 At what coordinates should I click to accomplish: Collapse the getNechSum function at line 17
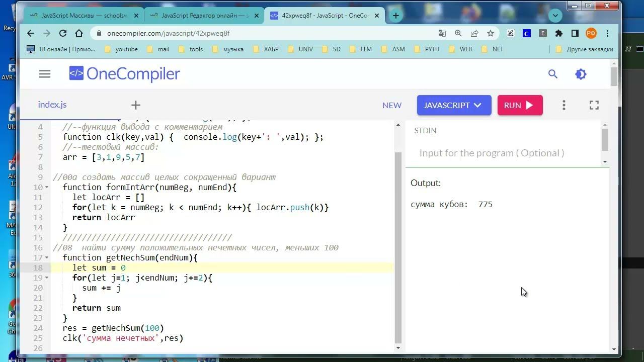[x=47, y=258]
